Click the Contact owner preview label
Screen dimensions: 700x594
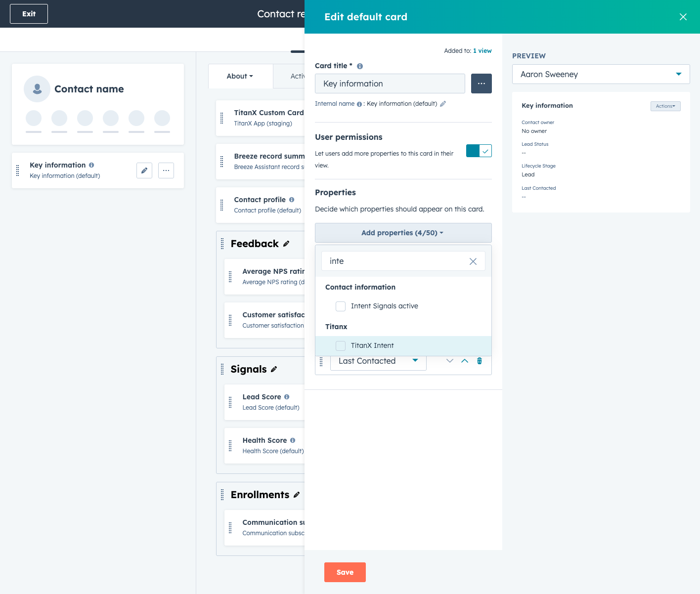coord(538,123)
